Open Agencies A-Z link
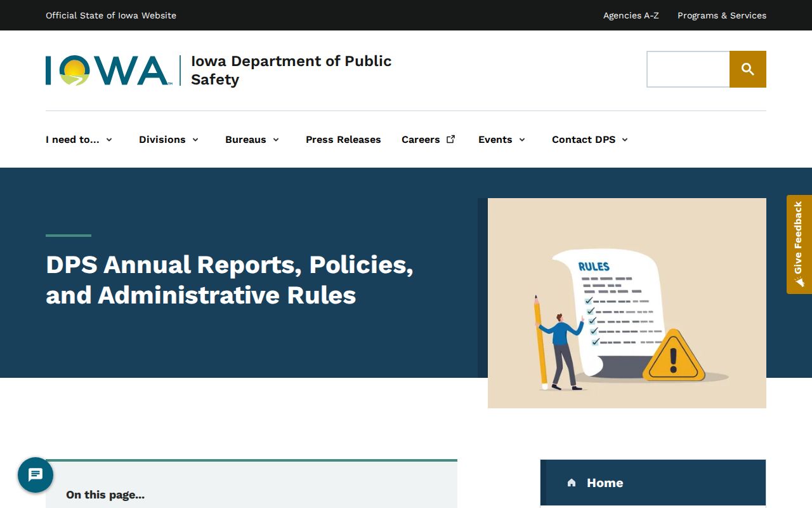Viewport: 812px width, 508px height. (x=631, y=15)
